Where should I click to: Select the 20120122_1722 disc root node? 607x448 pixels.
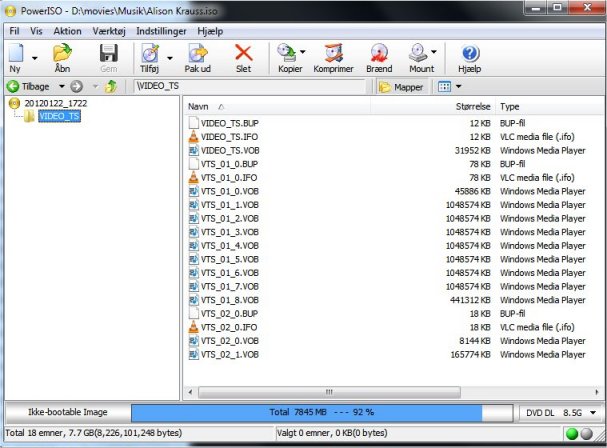click(55, 103)
